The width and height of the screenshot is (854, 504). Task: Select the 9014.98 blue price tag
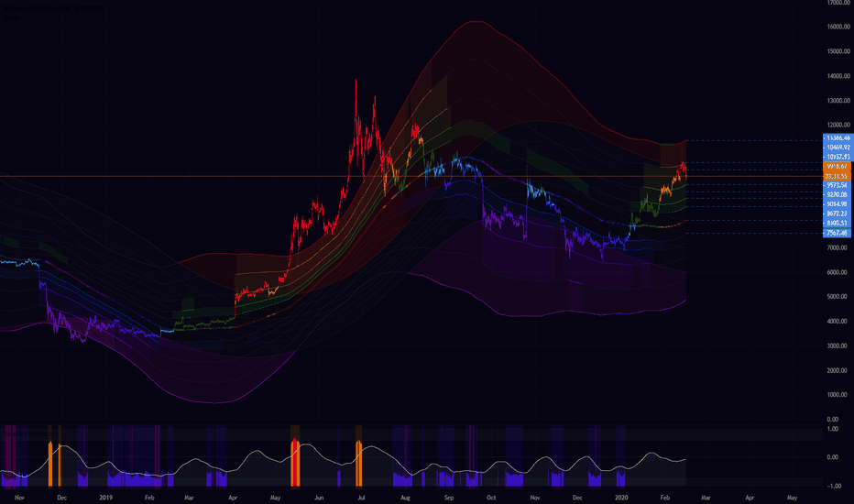pos(838,204)
